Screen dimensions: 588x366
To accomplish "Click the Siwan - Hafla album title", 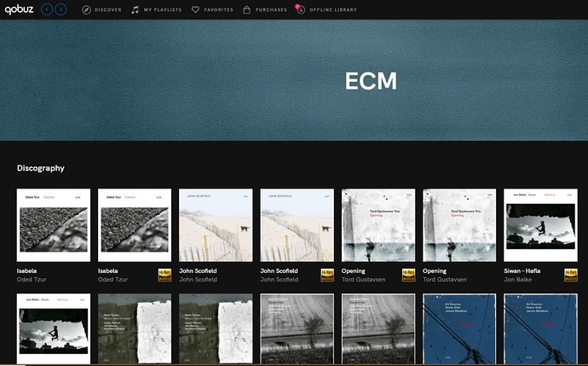I will point(522,270).
